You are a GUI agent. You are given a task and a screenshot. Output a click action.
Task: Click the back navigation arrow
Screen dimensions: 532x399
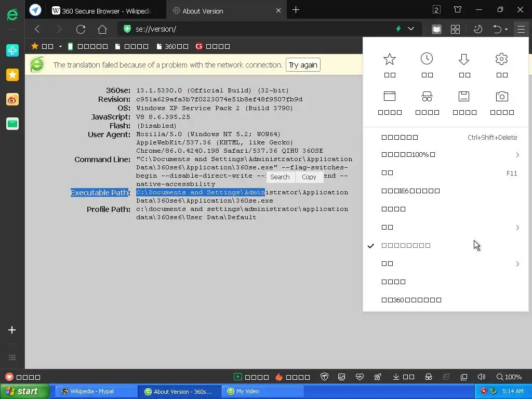(37, 29)
